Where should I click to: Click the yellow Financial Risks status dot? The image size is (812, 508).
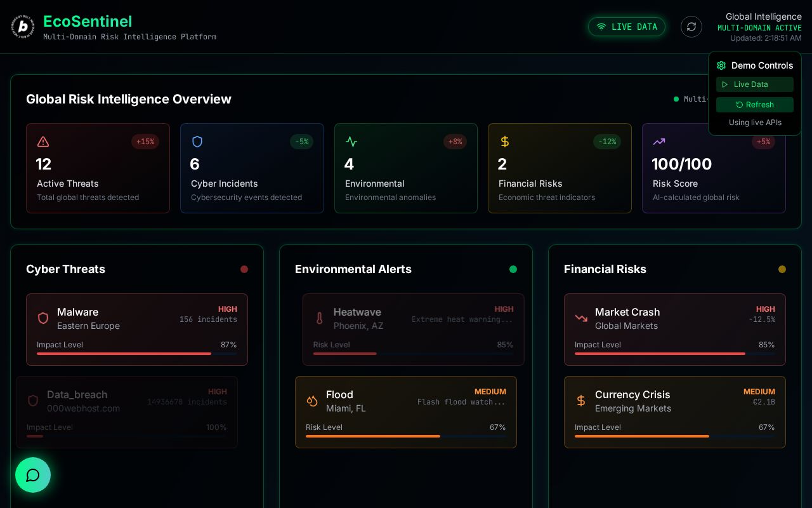(x=782, y=269)
